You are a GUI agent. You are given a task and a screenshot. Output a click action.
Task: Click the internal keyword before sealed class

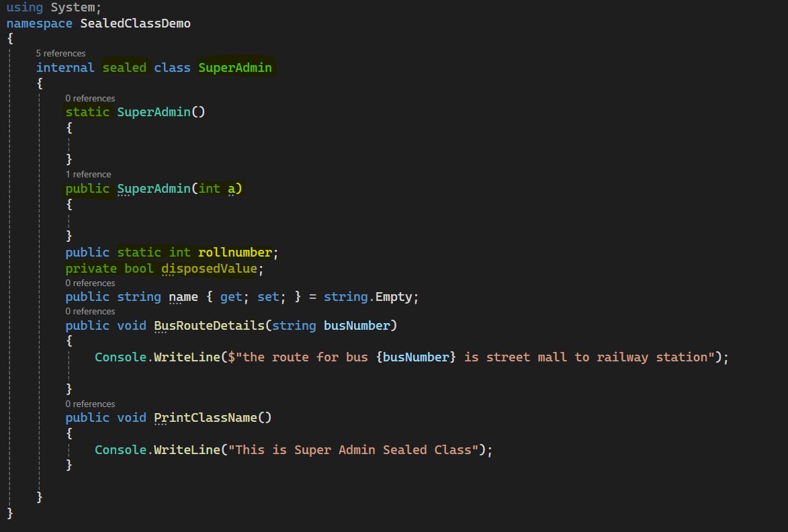pos(65,68)
